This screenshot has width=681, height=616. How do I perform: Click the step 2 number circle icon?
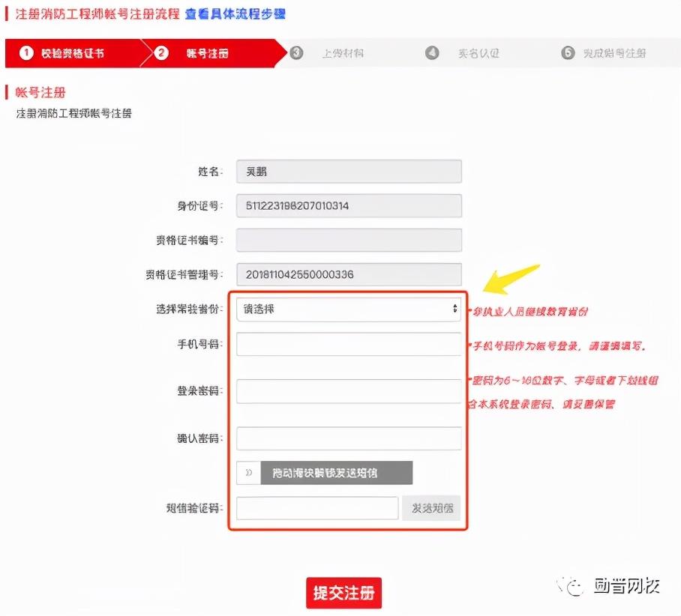click(161, 53)
